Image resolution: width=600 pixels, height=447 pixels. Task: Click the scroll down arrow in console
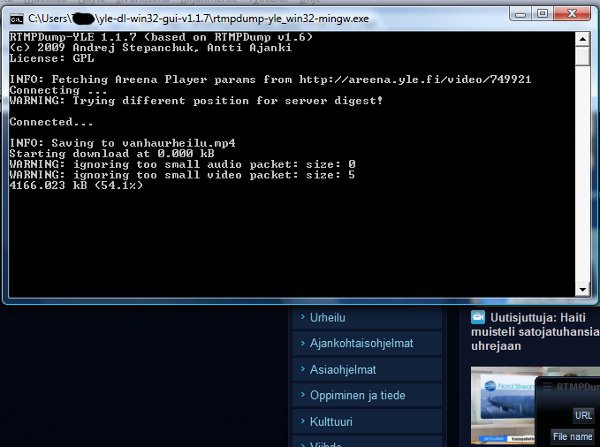pyautogui.click(x=582, y=290)
